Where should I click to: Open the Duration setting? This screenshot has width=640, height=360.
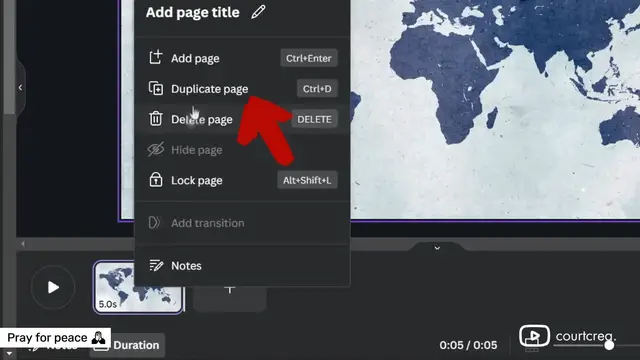tap(127, 345)
